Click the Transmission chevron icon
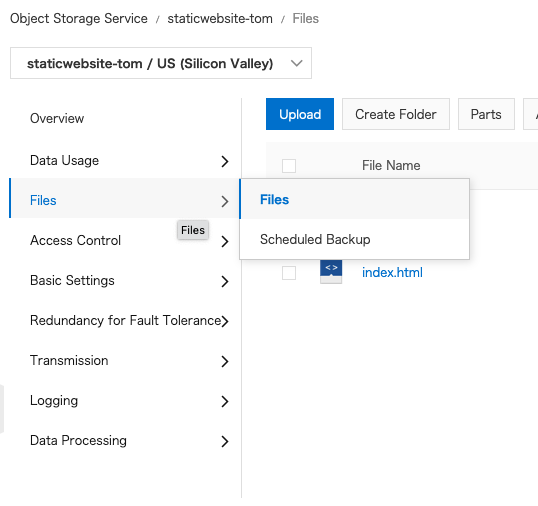Viewport: 538px width, 506px height. click(225, 361)
